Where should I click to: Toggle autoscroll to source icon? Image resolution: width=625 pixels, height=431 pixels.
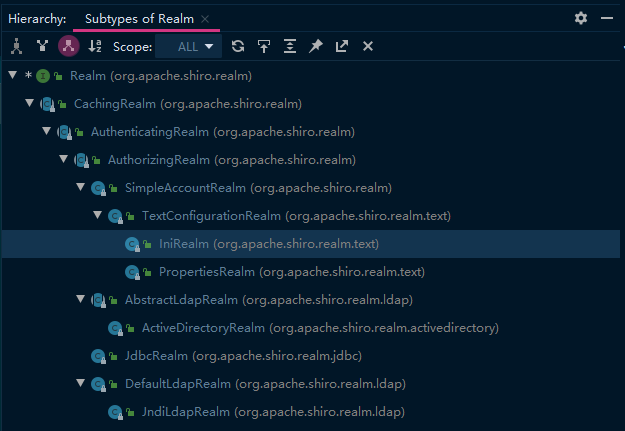point(264,46)
